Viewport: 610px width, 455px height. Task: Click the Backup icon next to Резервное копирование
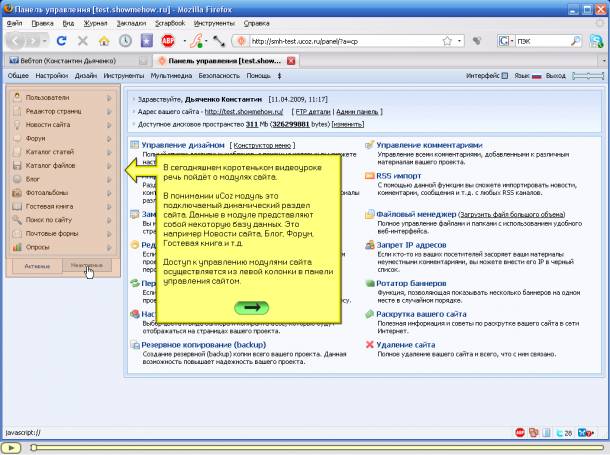click(135, 345)
